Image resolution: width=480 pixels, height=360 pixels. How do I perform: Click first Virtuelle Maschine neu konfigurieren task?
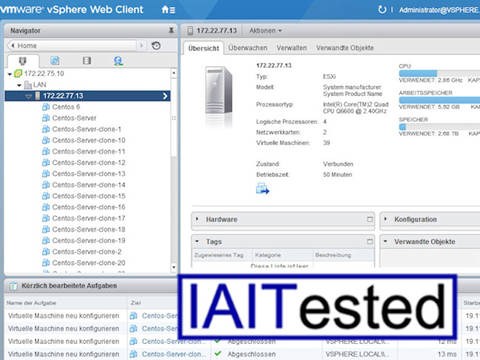click(x=63, y=316)
